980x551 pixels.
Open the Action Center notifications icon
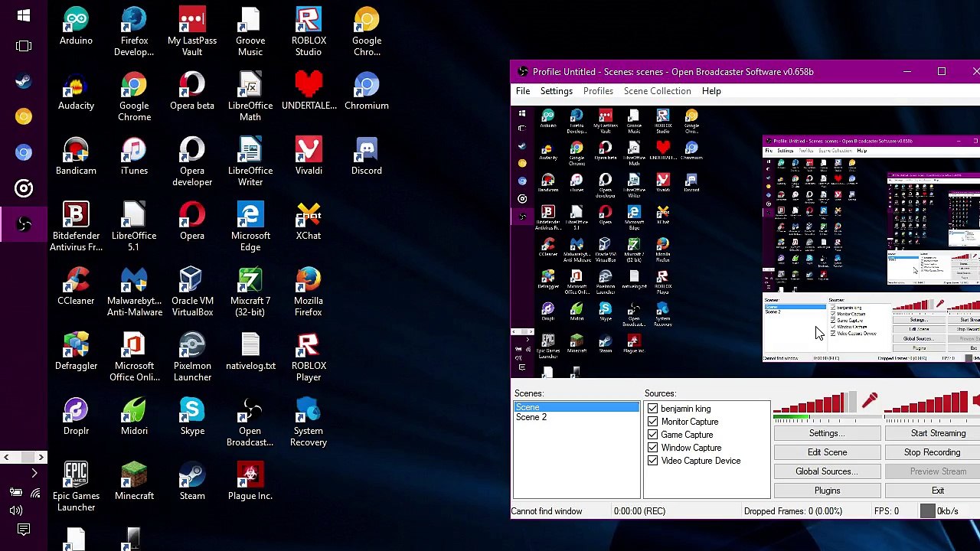24,530
